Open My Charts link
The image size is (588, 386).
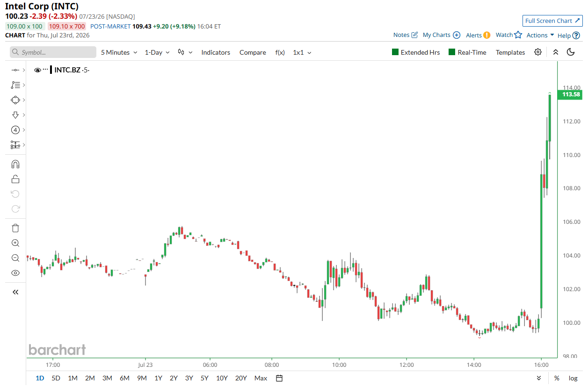coord(441,35)
